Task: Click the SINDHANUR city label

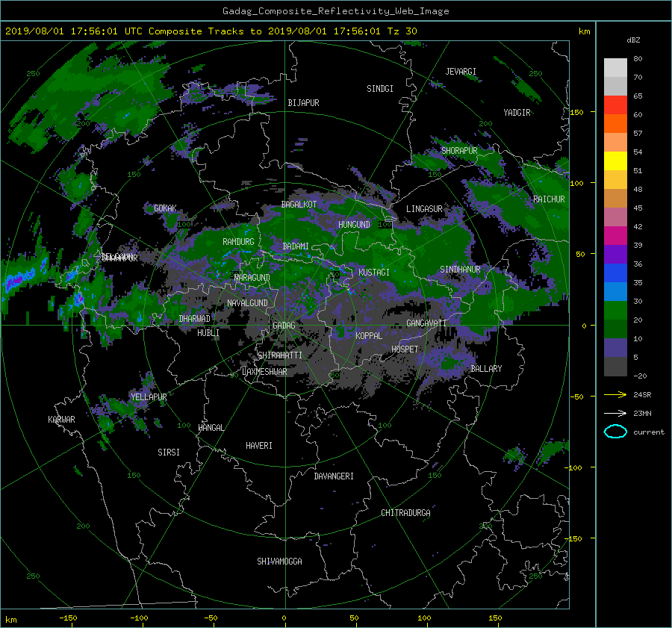Action: [x=460, y=270]
